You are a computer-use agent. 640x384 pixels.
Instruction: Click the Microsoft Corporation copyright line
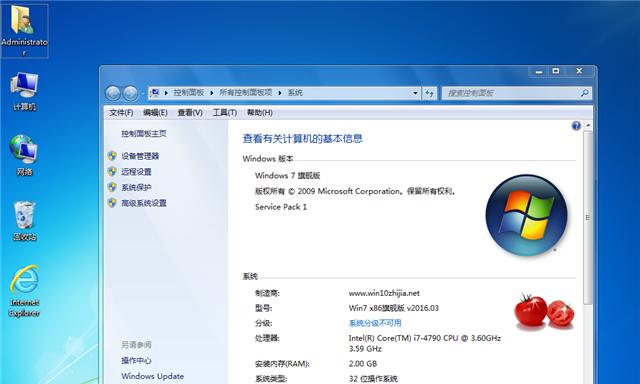point(355,191)
